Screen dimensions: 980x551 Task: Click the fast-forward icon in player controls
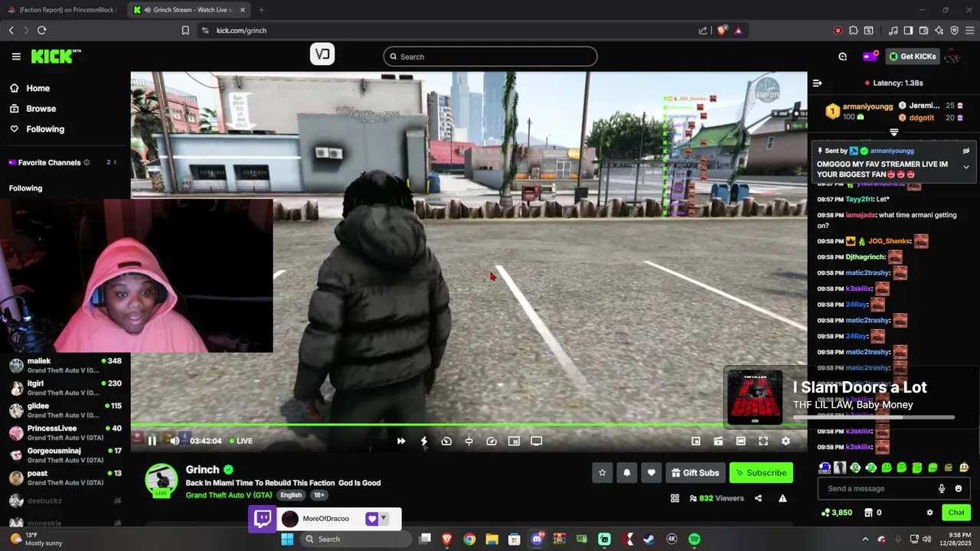click(x=401, y=441)
